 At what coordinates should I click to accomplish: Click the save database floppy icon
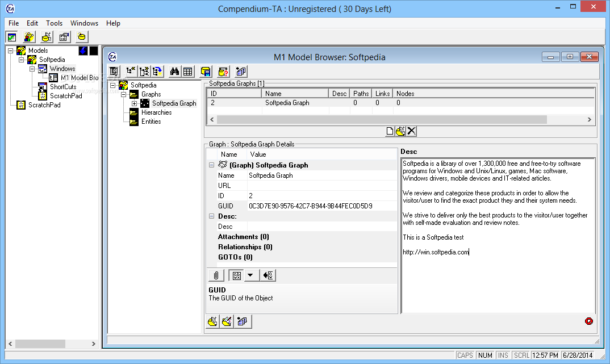point(206,71)
